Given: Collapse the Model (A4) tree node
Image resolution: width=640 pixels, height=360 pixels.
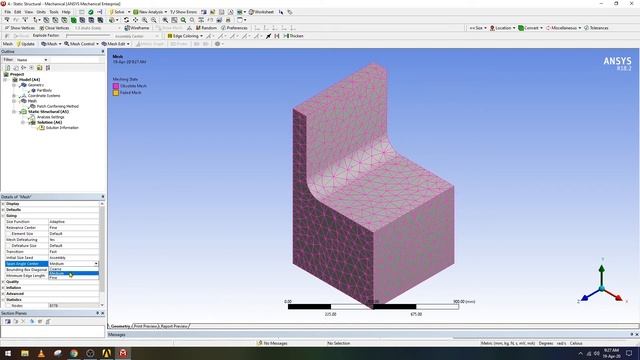Looking at the screenshot, I should [6, 80].
